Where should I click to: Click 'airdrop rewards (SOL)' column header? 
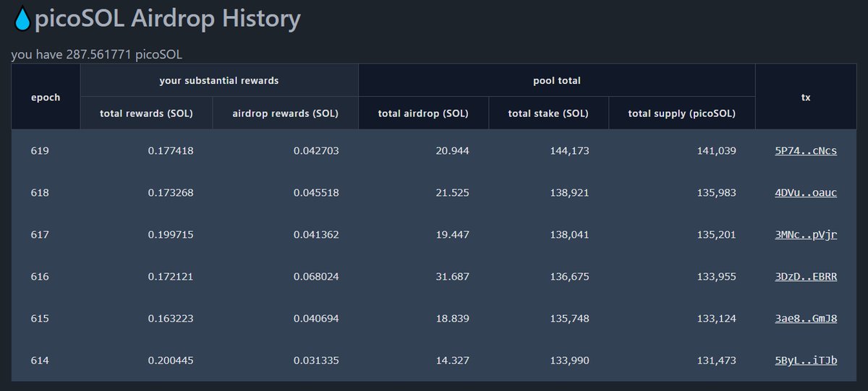(286, 113)
